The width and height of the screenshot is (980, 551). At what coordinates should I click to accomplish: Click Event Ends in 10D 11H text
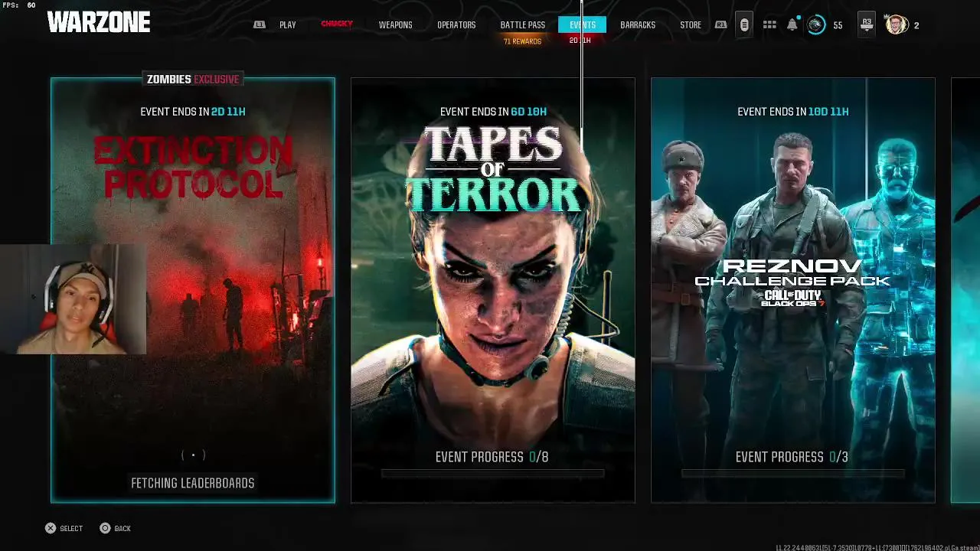(x=793, y=112)
